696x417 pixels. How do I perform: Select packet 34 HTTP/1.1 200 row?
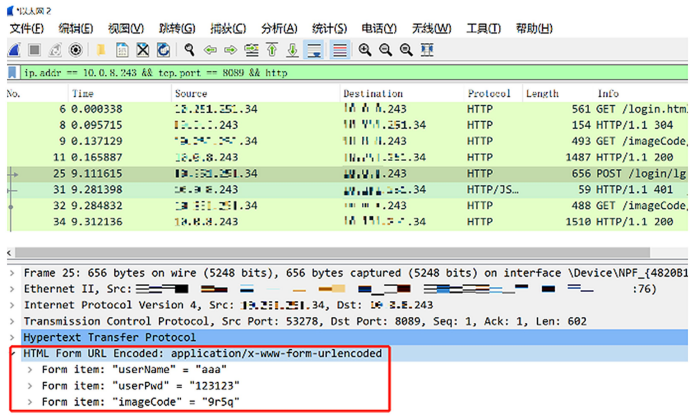click(x=348, y=222)
